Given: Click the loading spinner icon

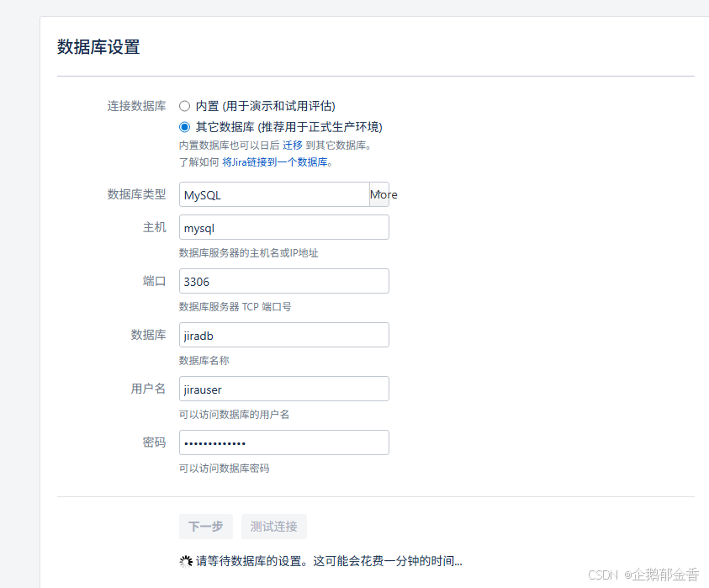Looking at the screenshot, I should point(186,562).
